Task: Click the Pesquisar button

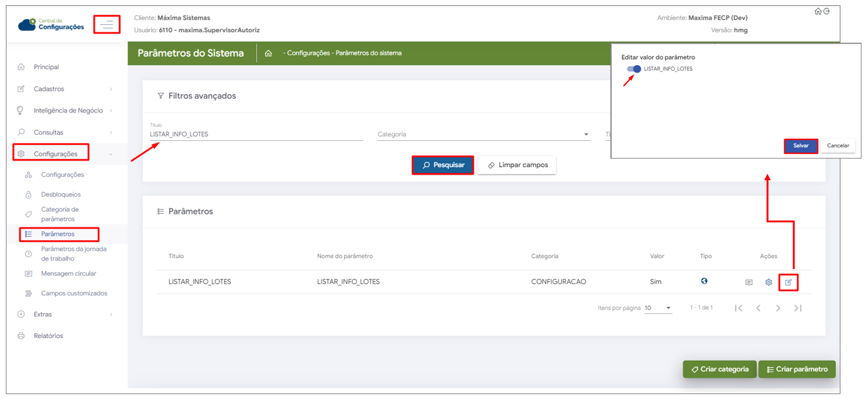Action: pyautogui.click(x=443, y=165)
